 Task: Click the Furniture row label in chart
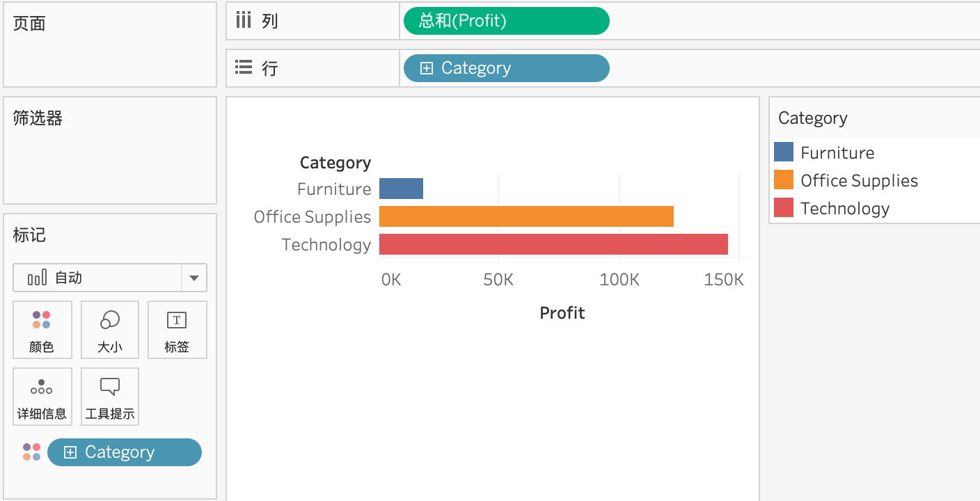[x=334, y=189]
